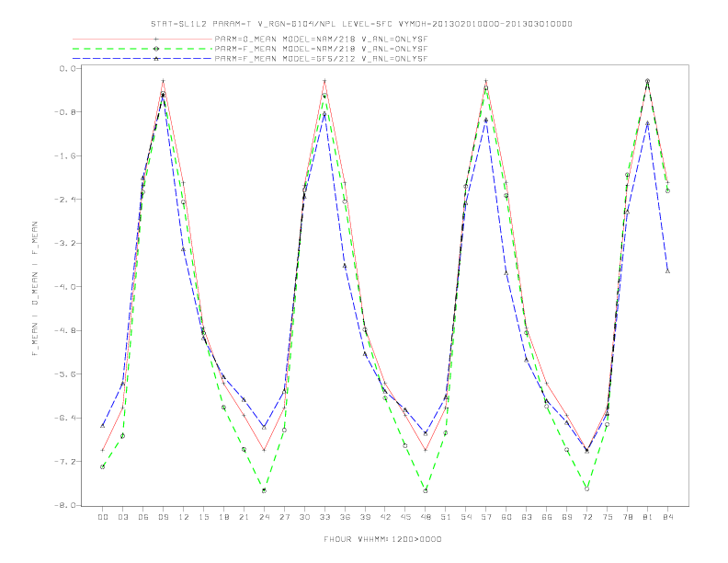Click the x-axis tick label 63
This screenshot has width=728, height=563.
(x=527, y=517)
